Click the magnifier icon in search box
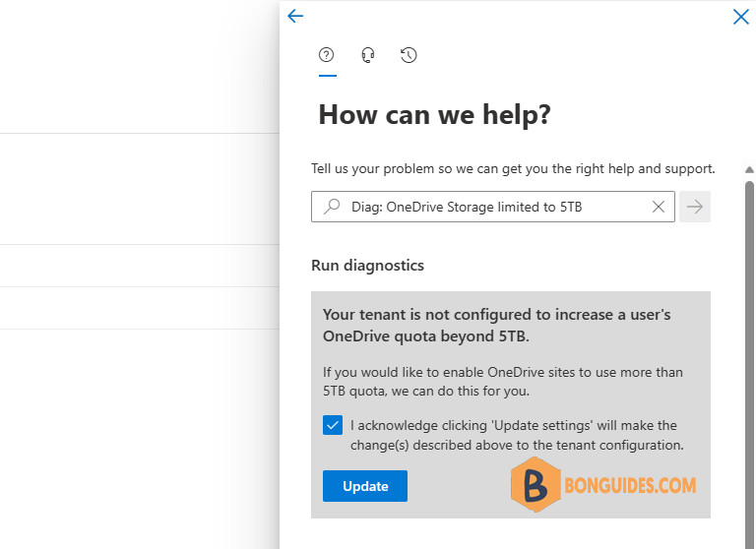This screenshot has height=549, width=756. point(332,207)
